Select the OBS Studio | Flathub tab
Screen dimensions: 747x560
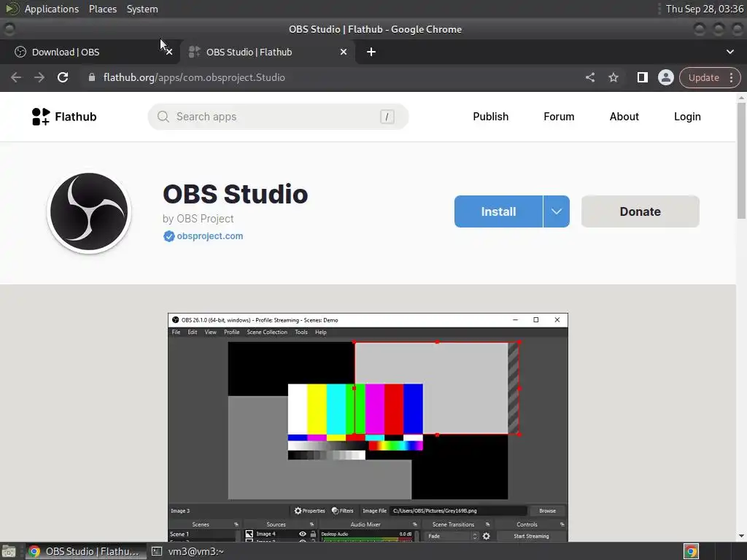(267, 52)
